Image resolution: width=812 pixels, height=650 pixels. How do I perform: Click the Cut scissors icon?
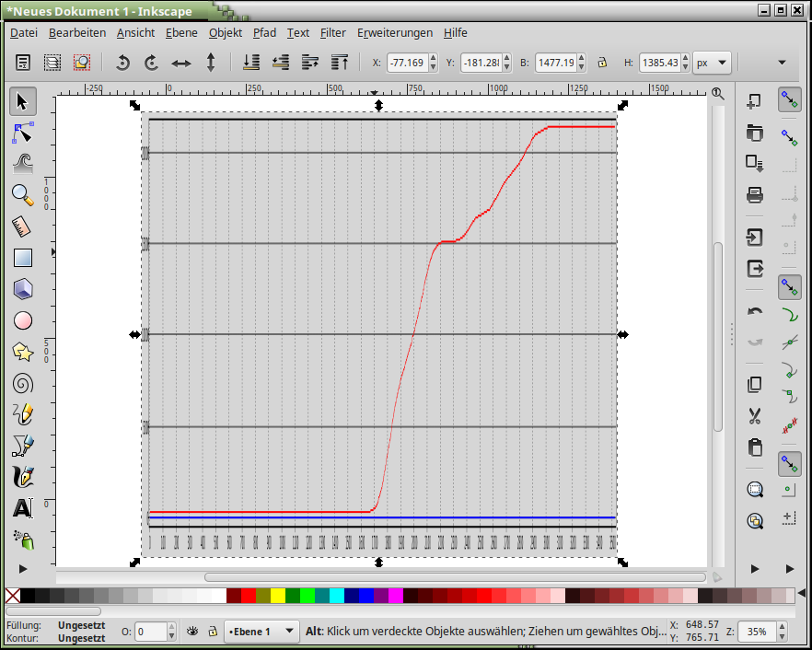[755, 416]
